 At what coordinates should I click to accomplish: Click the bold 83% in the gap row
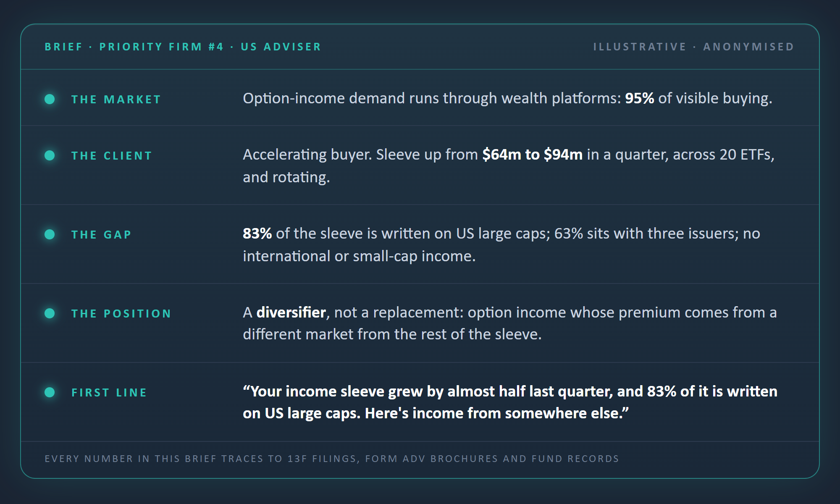(257, 234)
